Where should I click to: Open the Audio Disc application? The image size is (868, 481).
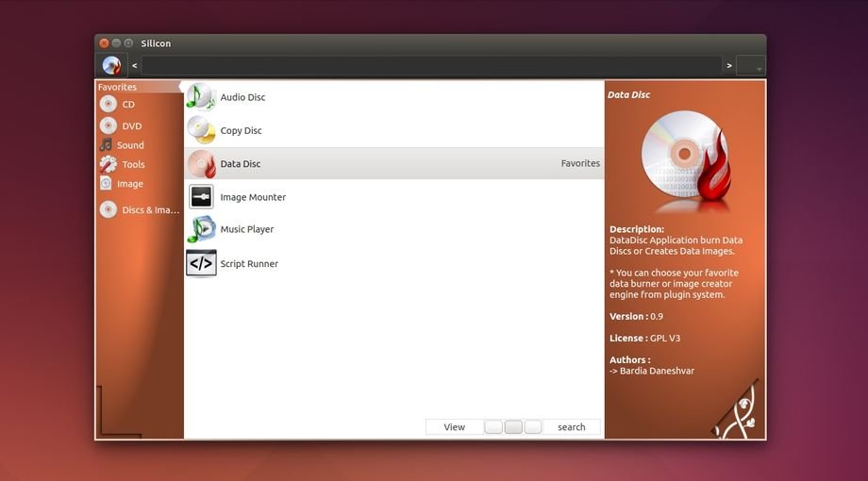[x=242, y=97]
